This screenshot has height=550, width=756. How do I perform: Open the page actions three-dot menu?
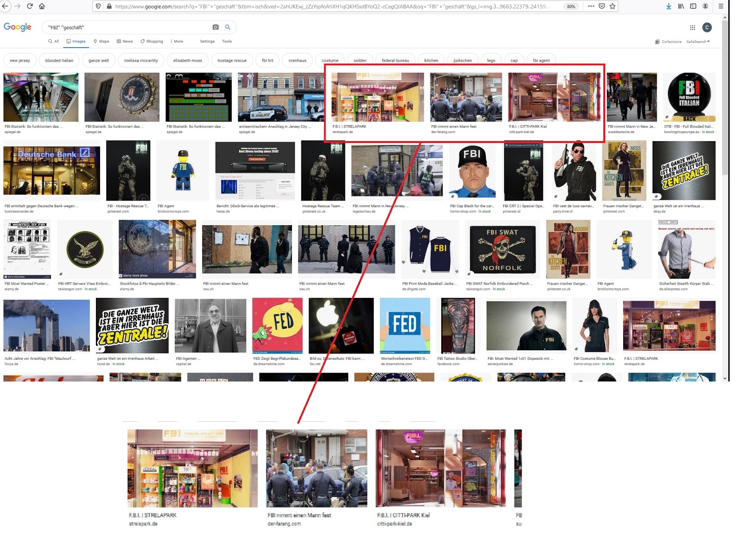(591, 6)
